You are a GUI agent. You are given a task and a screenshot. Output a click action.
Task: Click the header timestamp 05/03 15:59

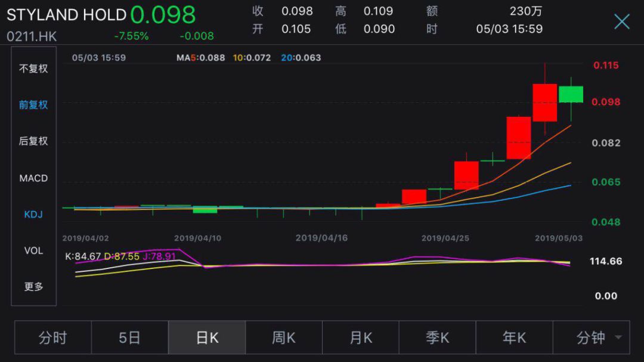pyautogui.click(x=509, y=29)
